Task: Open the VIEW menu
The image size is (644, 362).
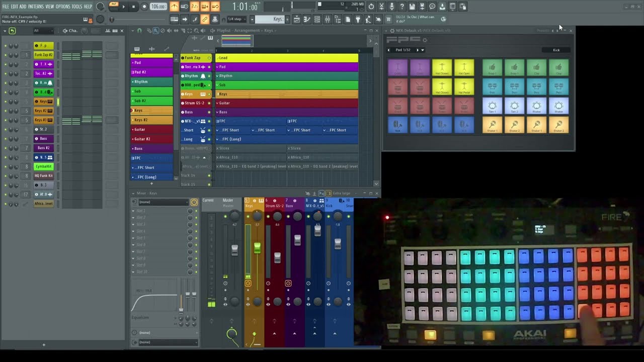Action: click(49, 7)
